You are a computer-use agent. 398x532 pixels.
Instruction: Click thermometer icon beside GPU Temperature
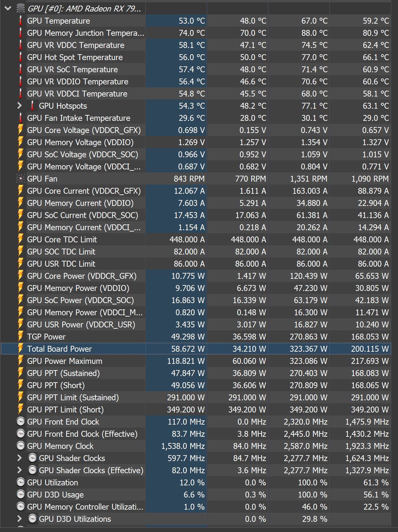click(x=20, y=21)
